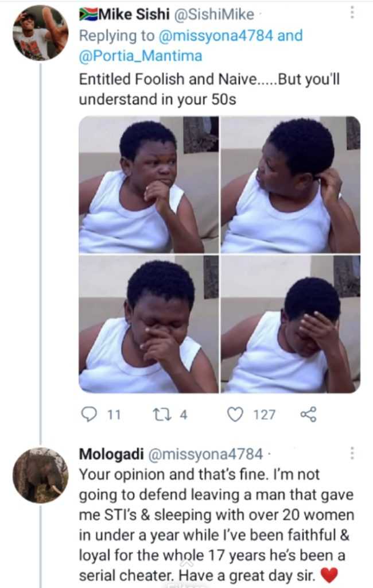
Task: Open Mologadi's elephant profile avatar
Action: (x=40, y=475)
